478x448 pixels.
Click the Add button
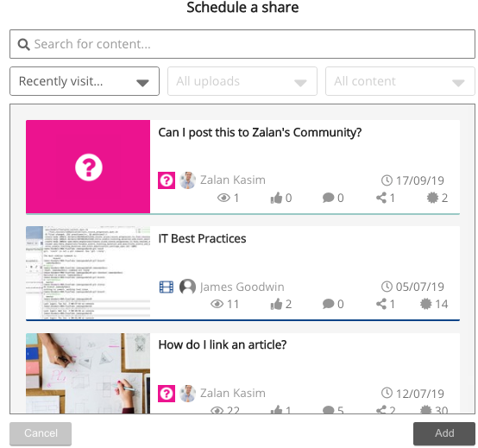coord(444,433)
